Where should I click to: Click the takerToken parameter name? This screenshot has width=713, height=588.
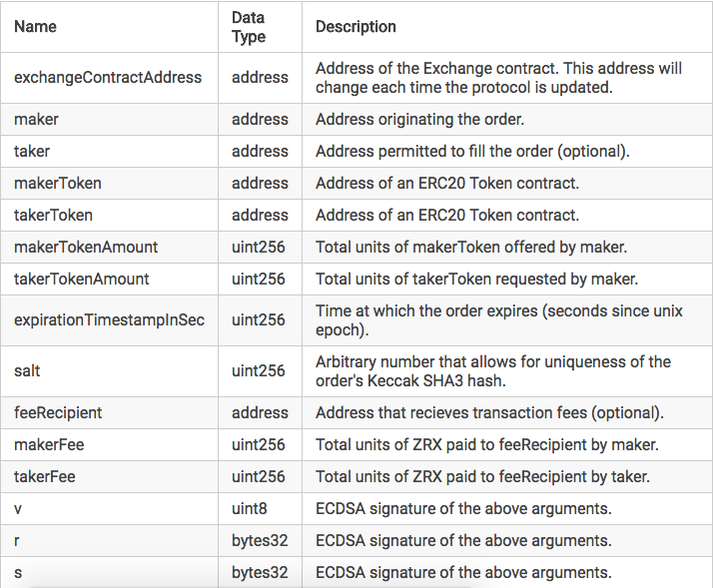pos(56,216)
